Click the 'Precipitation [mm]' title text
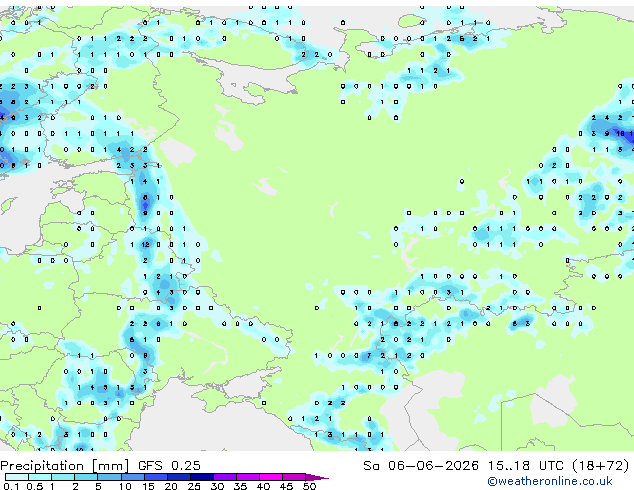 [x=64, y=466]
